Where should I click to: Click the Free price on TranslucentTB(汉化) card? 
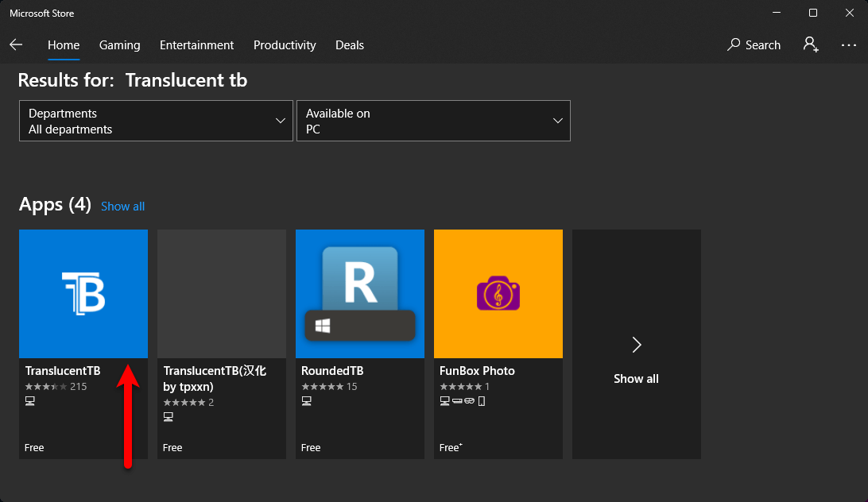(172, 448)
